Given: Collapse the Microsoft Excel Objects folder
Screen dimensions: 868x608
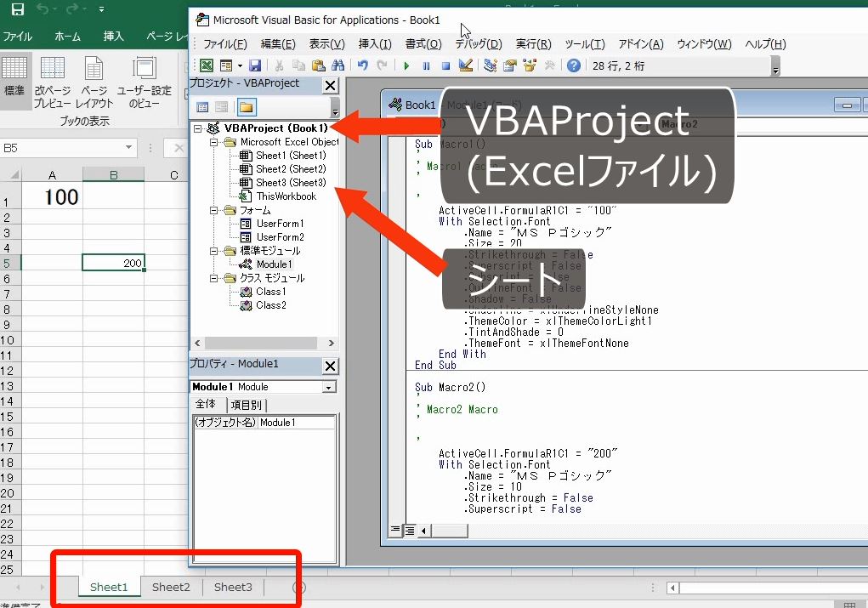Looking at the screenshot, I should (x=214, y=142).
